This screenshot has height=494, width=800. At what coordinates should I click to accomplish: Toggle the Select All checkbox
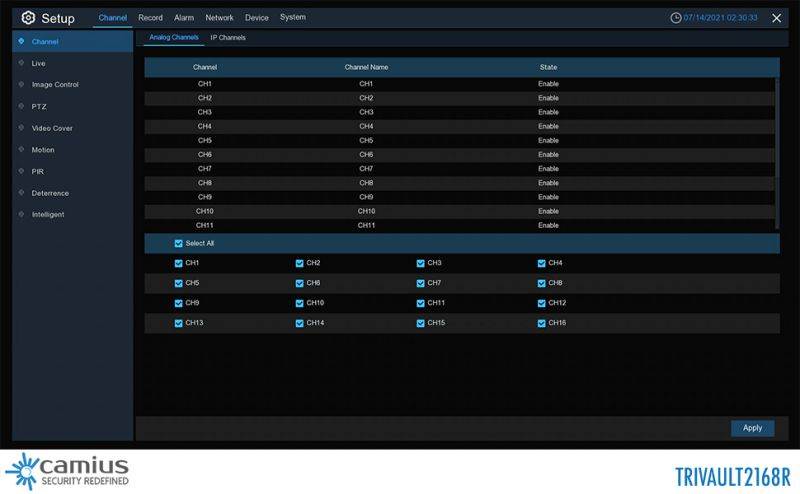(178, 243)
